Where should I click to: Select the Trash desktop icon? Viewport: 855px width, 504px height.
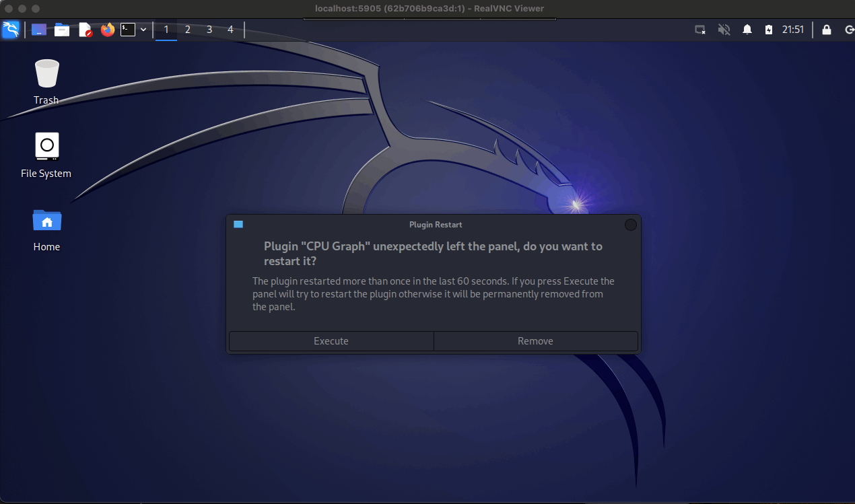(46, 82)
